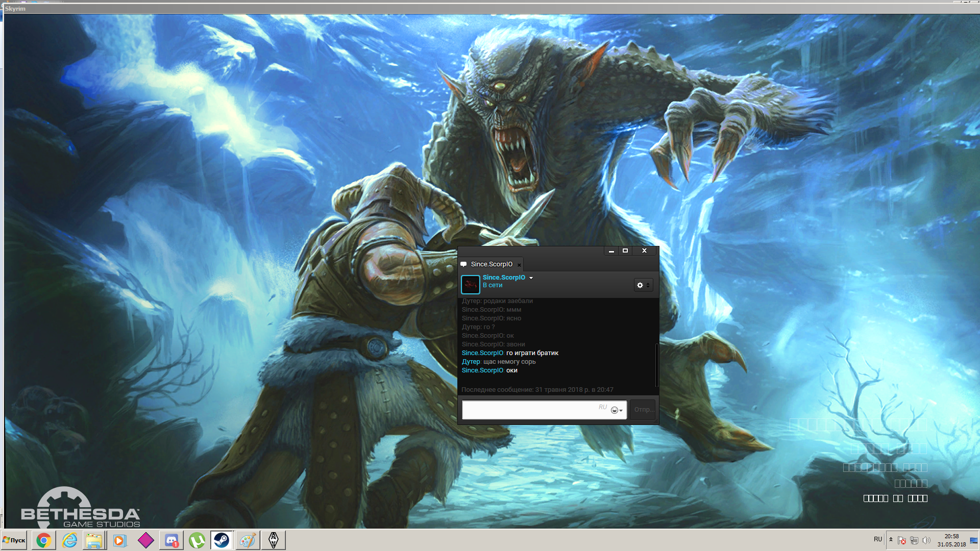
Task: Open Since.ScorpIO avatar profile
Action: click(471, 285)
